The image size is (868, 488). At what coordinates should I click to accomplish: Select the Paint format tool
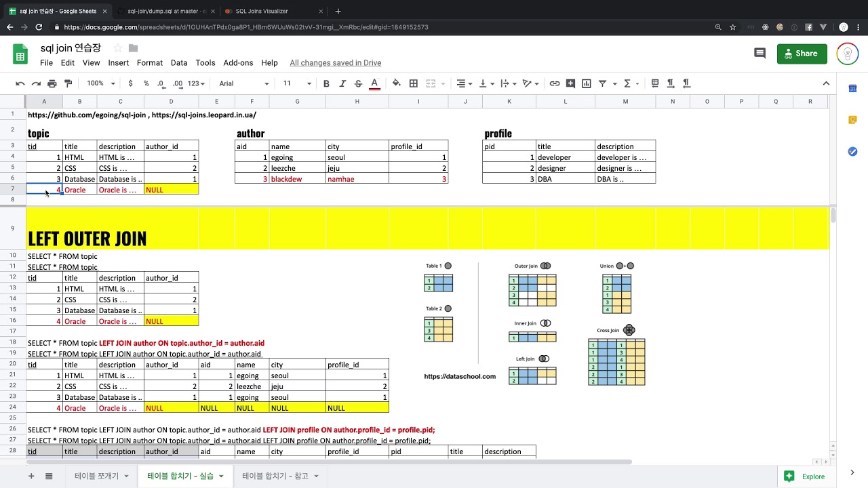click(x=68, y=83)
